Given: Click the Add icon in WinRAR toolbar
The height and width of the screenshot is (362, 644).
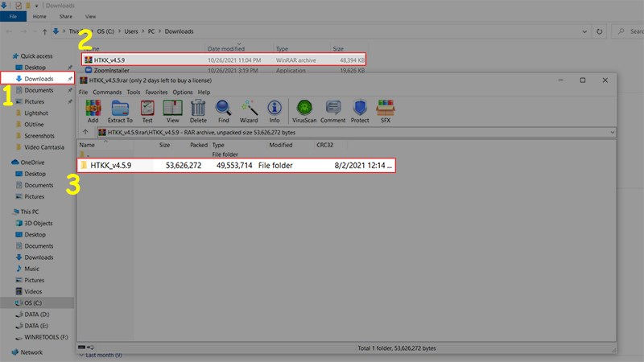Looking at the screenshot, I should point(93,111).
